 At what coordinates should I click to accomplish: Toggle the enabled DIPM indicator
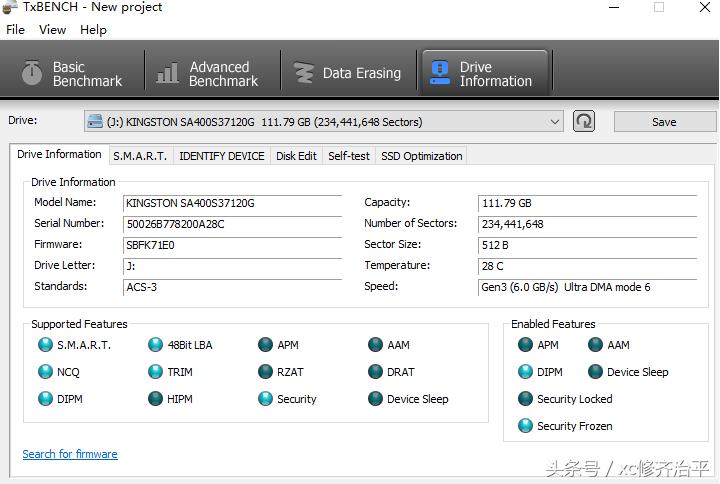526,372
